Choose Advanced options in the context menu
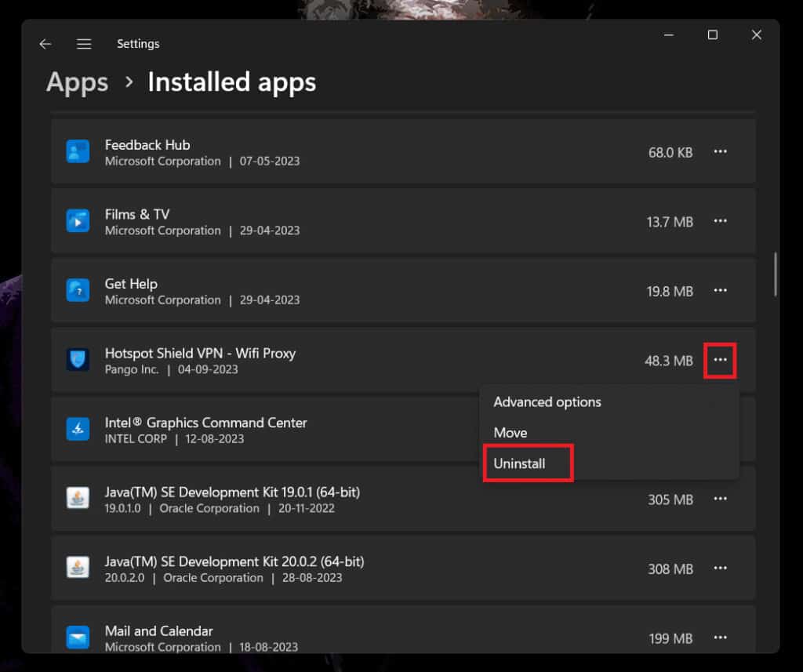 click(547, 401)
